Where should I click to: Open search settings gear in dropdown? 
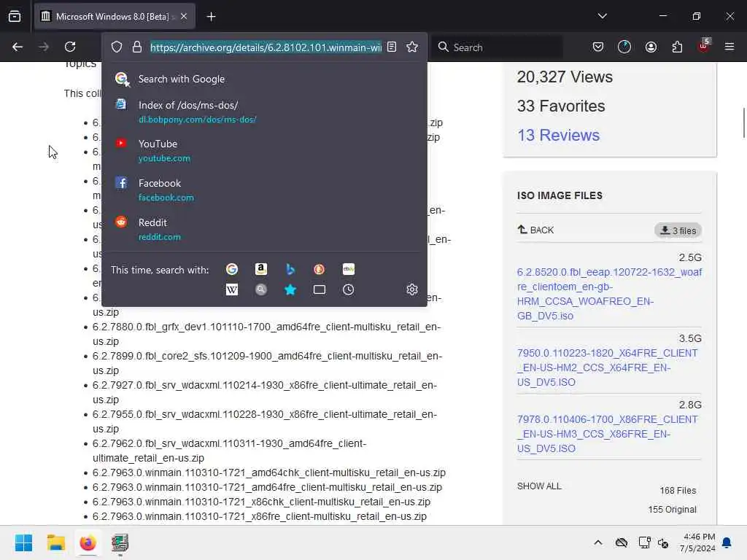pos(412,289)
